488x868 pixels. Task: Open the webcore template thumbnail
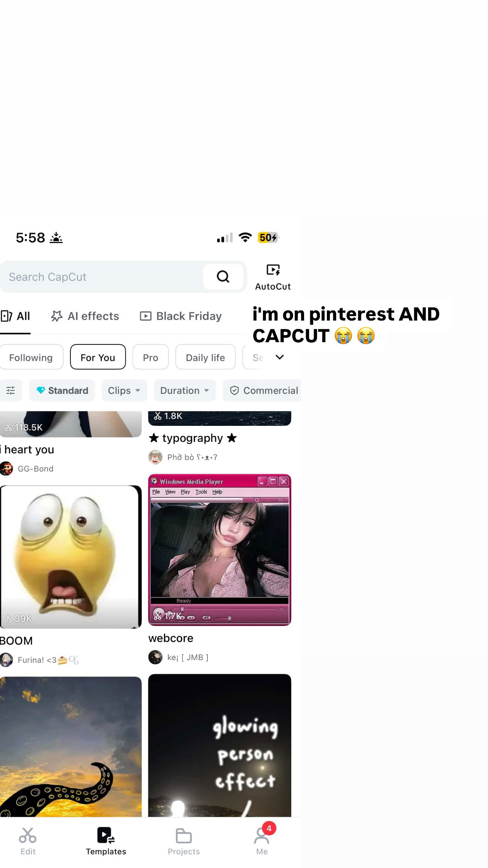[219, 550]
